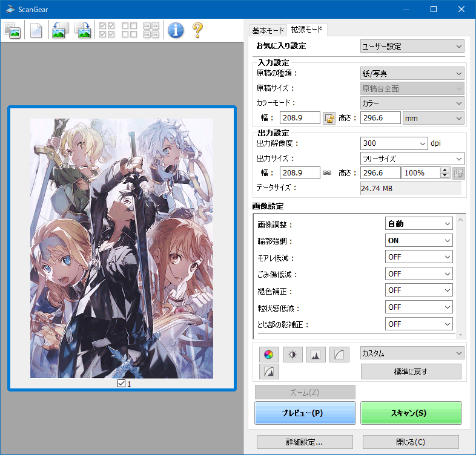
Task: Open the brightness contrast tool
Action: 293,355
